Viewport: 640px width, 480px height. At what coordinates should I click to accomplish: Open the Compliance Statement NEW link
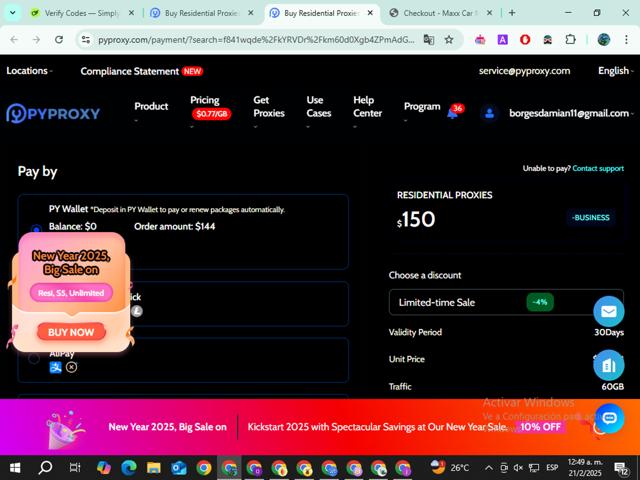coord(141,71)
